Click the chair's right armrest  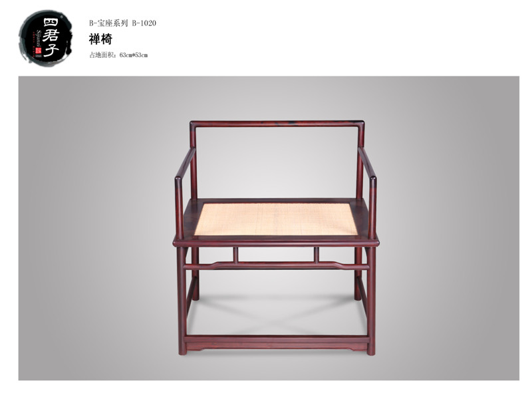point(367,164)
